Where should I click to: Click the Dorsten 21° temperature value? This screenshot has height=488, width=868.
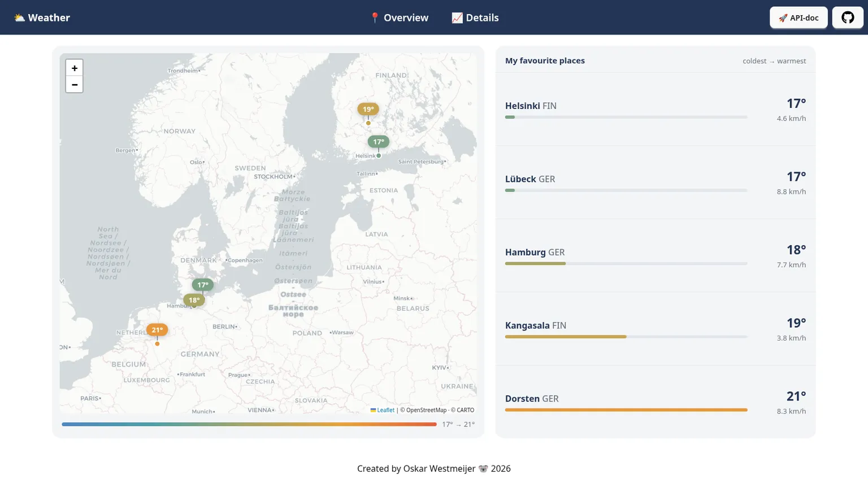pos(796,396)
